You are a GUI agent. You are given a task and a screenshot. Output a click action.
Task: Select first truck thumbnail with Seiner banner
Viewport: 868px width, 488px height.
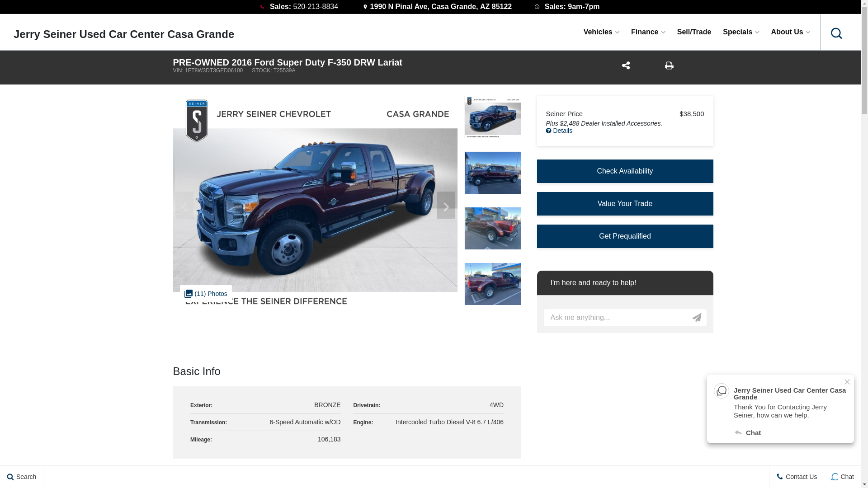pyautogui.click(x=492, y=117)
